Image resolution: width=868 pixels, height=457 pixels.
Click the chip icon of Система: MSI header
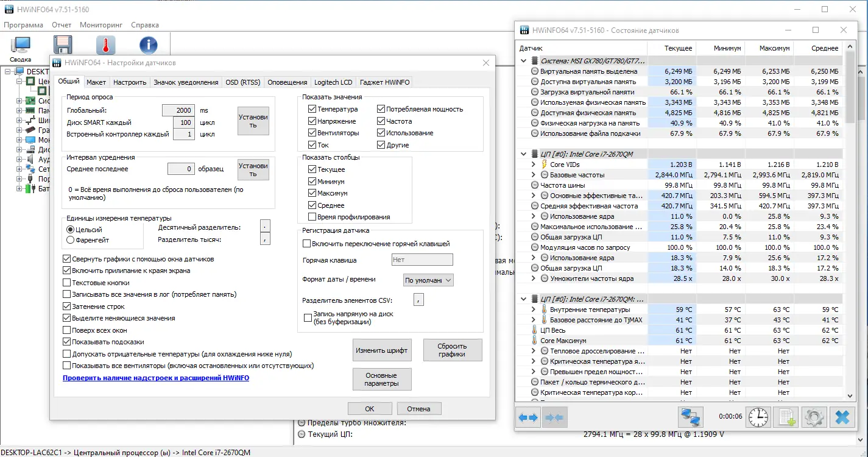535,61
